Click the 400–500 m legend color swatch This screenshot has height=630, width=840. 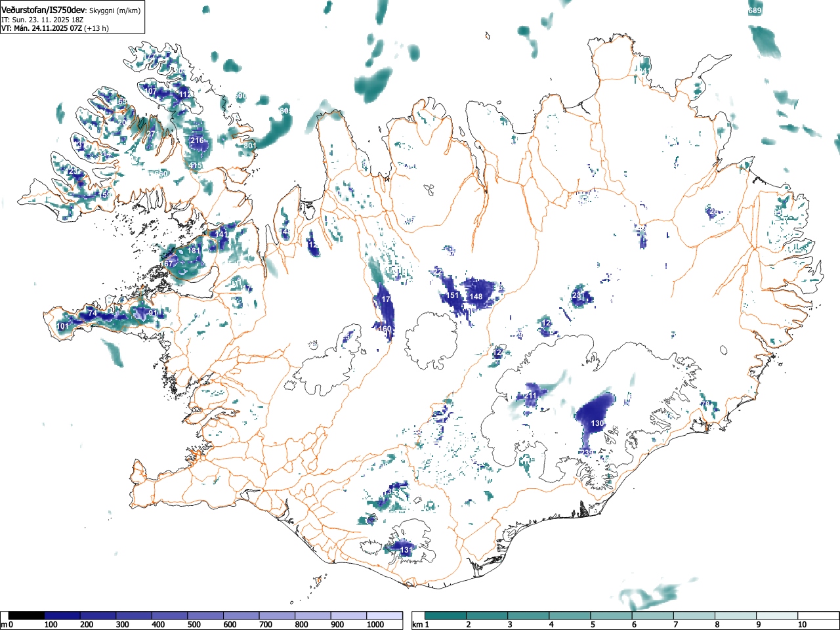point(170,616)
